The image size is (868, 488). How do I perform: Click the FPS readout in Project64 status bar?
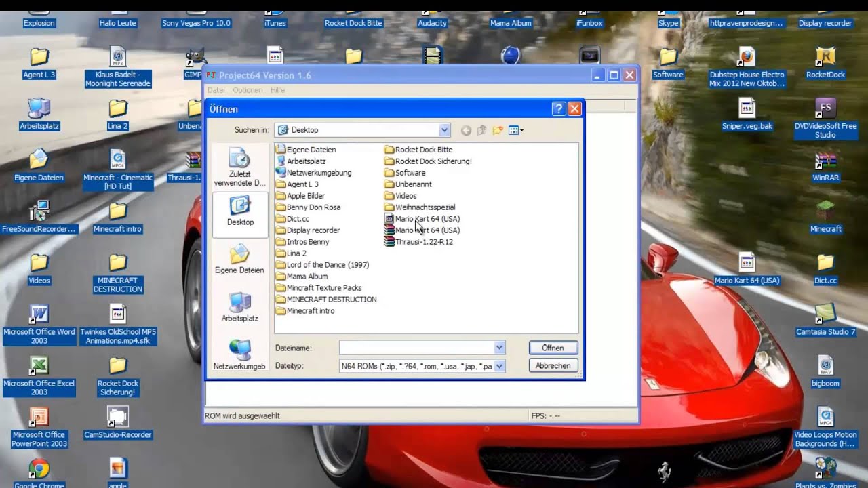click(x=547, y=416)
